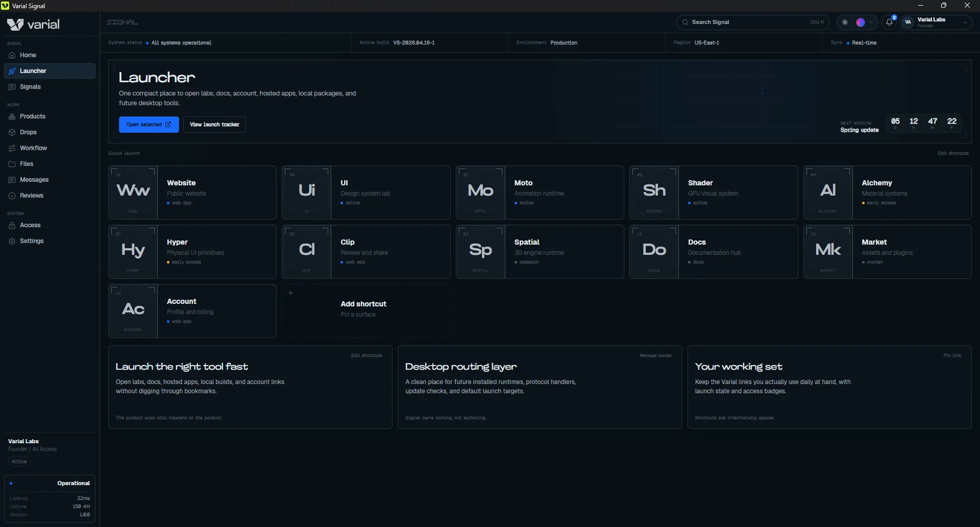Navigate to Drops
980x527 pixels.
[x=50, y=132]
